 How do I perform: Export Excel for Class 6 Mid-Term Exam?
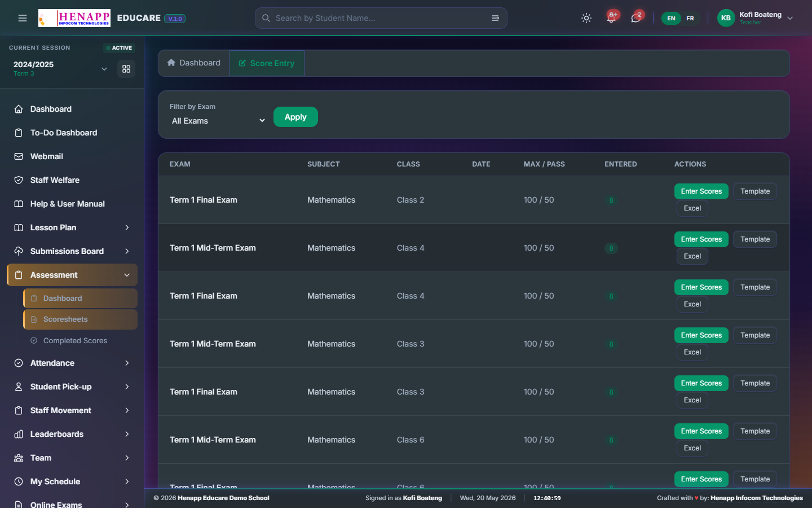click(x=692, y=448)
